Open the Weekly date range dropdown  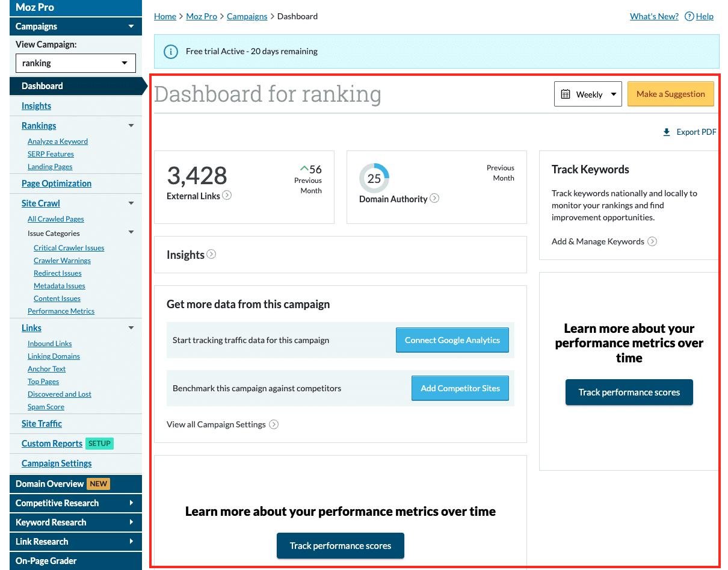click(x=588, y=94)
